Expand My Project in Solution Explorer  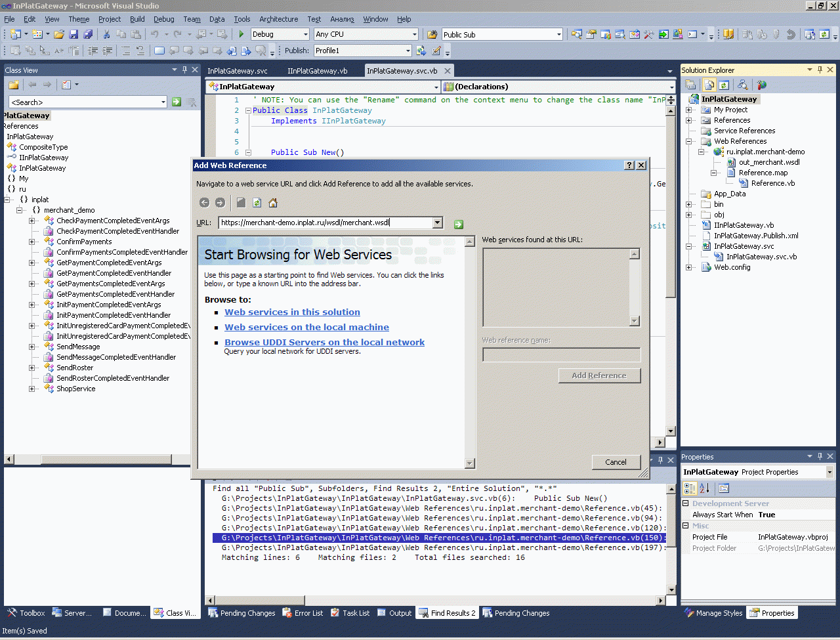click(688, 110)
